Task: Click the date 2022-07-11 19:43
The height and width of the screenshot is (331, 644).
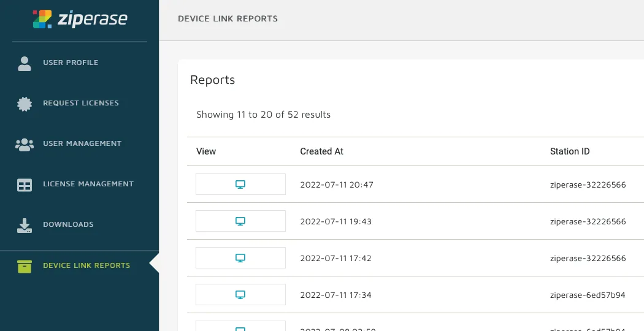Action: [336, 221]
